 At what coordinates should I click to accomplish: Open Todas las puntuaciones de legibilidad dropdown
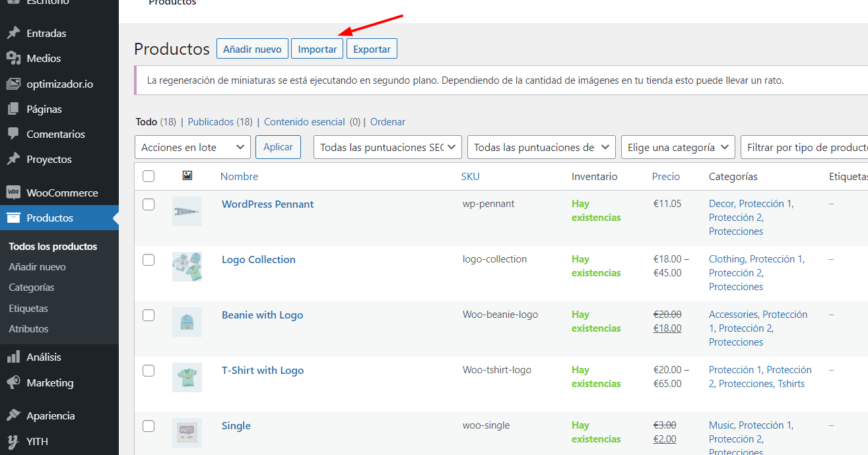541,147
